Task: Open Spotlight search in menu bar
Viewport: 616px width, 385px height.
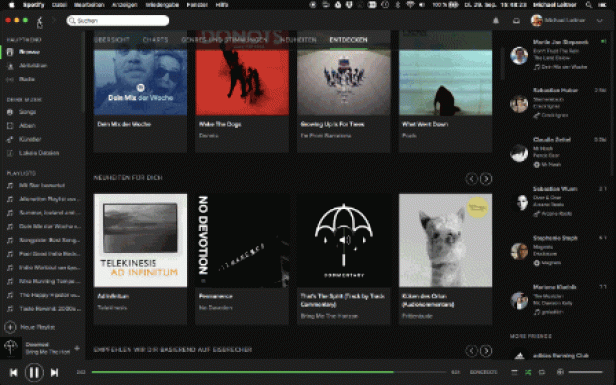Action: click(x=588, y=5)
